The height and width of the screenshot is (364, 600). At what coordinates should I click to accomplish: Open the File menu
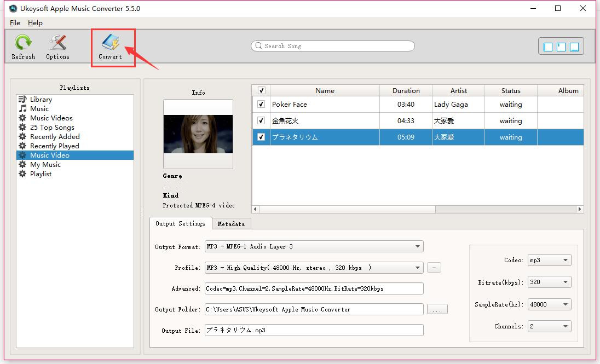click(x=15, y=23)
